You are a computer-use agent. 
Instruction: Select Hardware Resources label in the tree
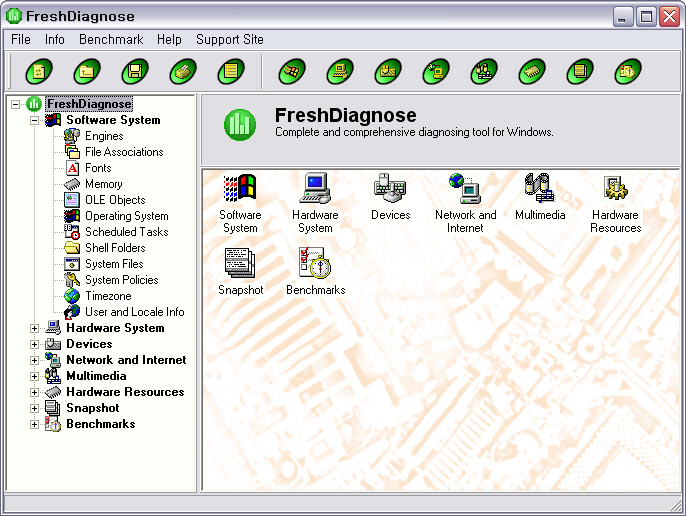[x=125, y=392]
